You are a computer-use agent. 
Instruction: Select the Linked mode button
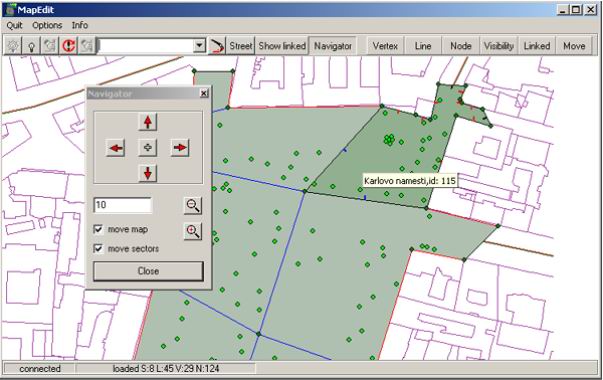(x=536, y=46)
